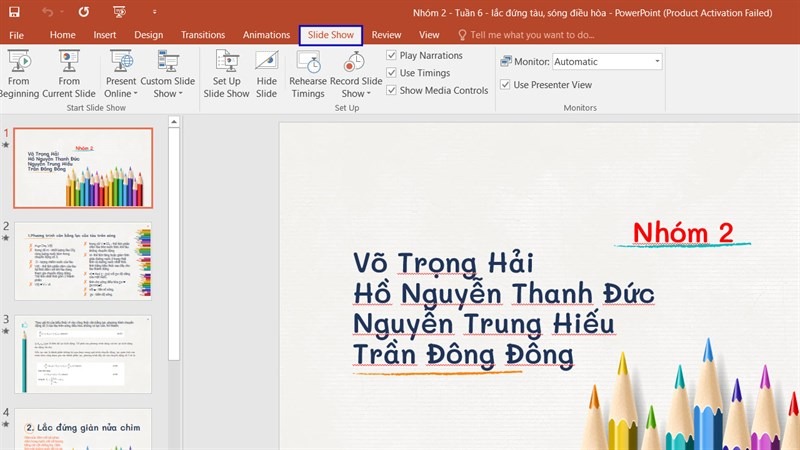Screen dimensions: 800x450
Task: Click the Save icon in the quick access toolbar
Action: pyautogui.click(x=14, y=12)
